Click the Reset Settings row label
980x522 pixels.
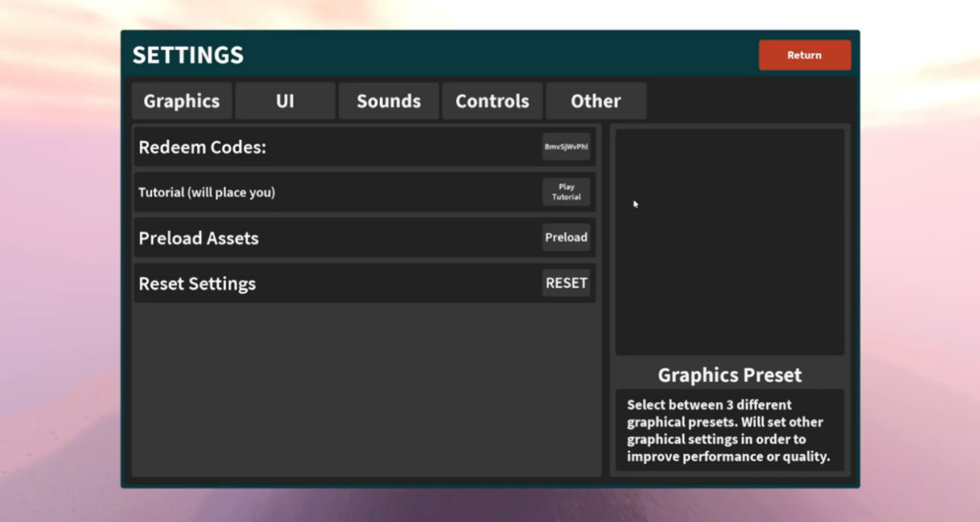point(197,284)
